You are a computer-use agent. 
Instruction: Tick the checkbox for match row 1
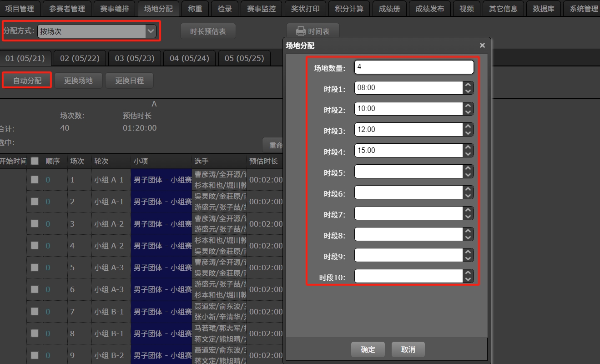point(35,180)
